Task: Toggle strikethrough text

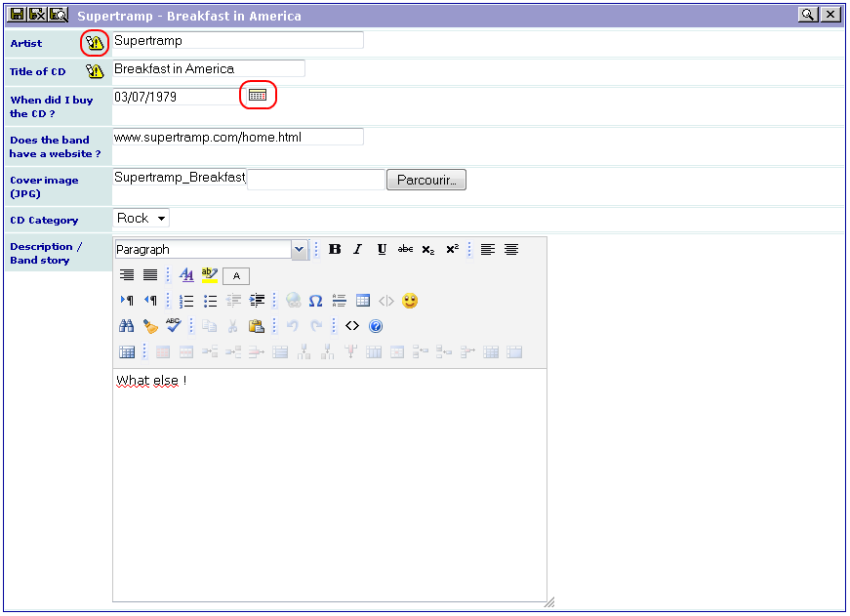Action: 406,250
